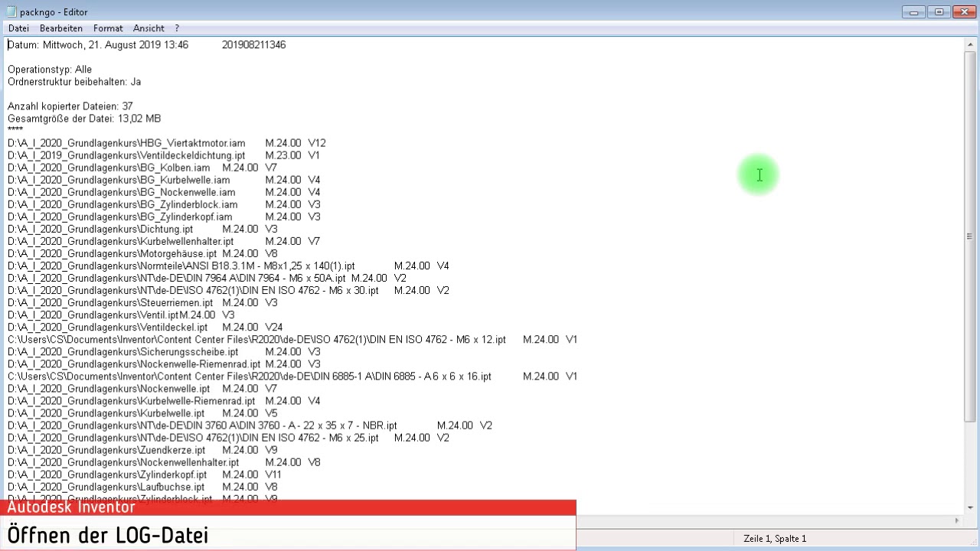Image resolution: width=980 pixels, height=551 pixels.
Task: Click the Zylinderkopf.ipt path line
Action: click(x=145, y=474)
